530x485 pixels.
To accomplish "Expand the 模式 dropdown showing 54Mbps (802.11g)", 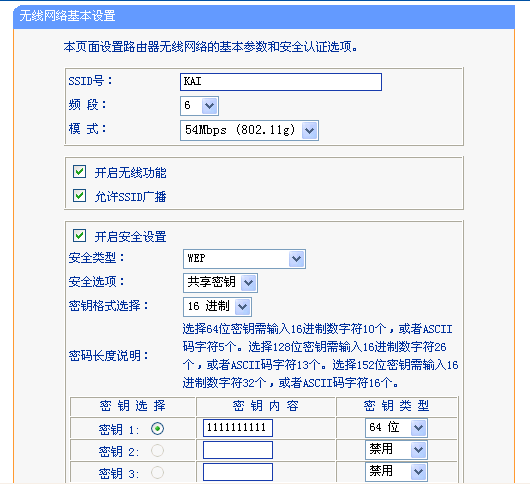I will 249,130.
